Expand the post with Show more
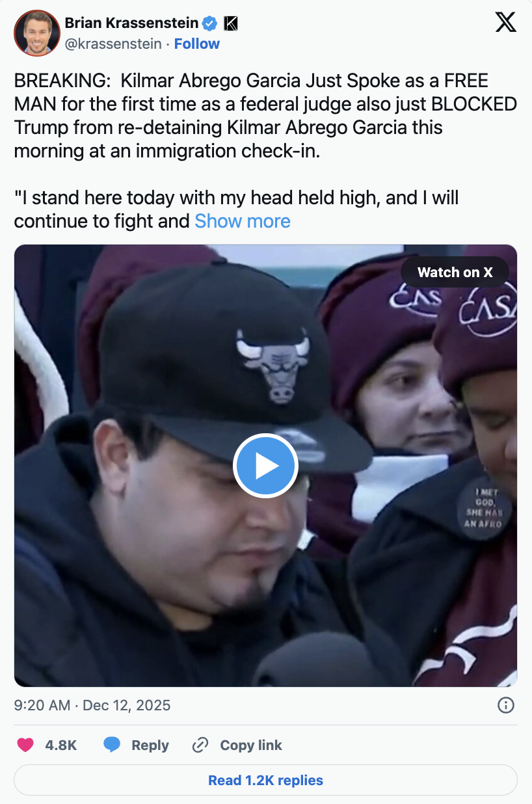The image size is (532, 804). tap(243, 221)
